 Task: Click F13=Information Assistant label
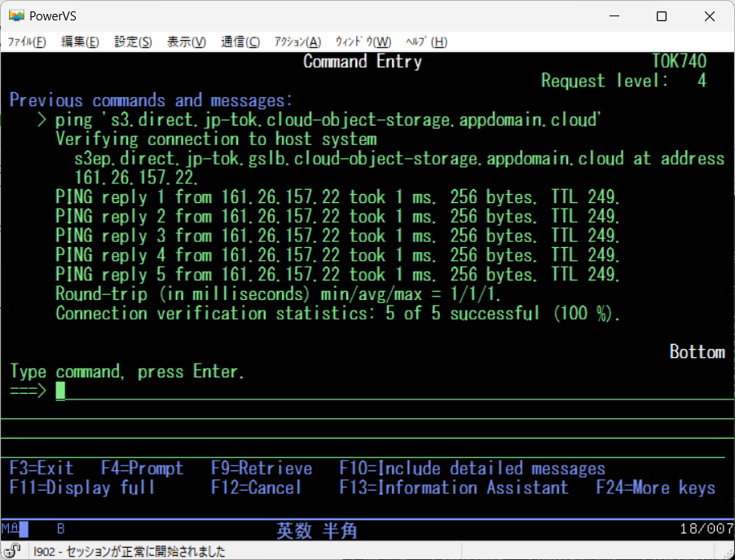pyautogui.click(x=454, y=487)
